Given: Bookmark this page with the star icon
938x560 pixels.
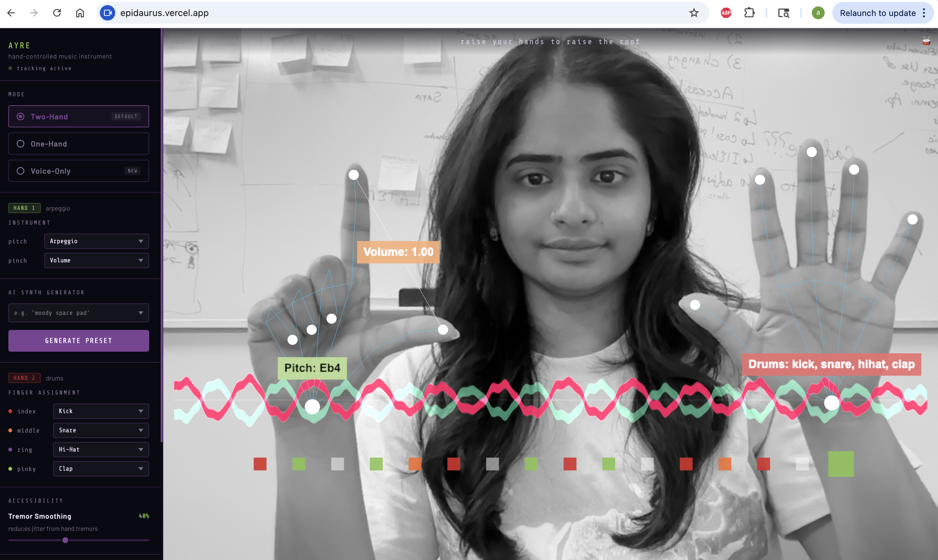Looking at the screenshot, I should (694, 13).
